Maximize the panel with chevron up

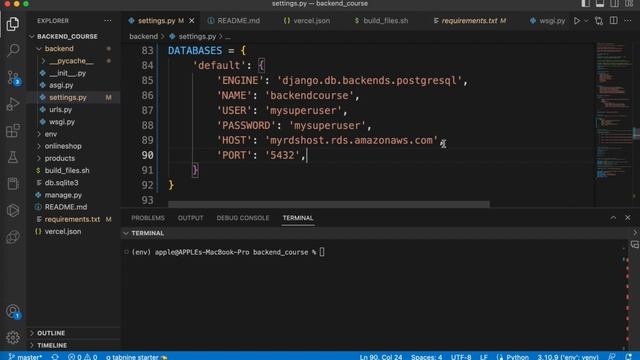point(613,218)
